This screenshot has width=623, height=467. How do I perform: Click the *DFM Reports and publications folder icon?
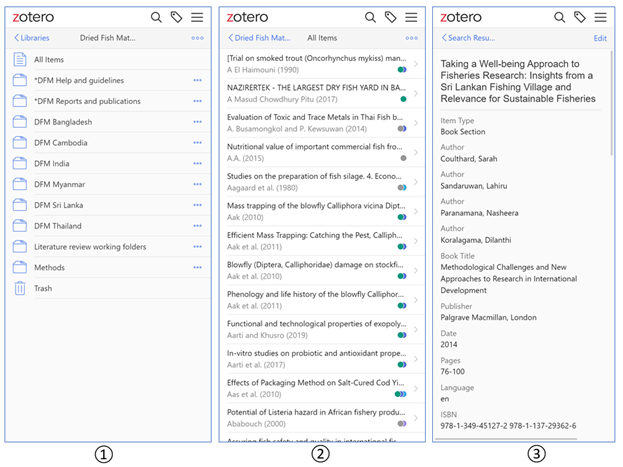click(x=20, y=101)
